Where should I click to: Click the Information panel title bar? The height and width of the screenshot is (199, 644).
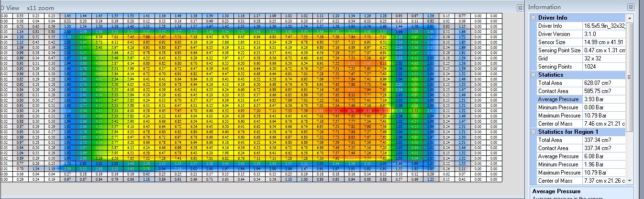(574, 7)
